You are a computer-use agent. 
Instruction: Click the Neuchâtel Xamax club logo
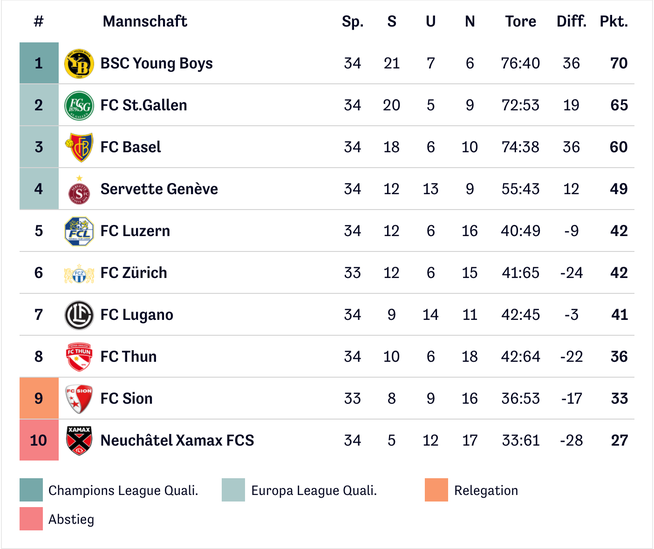[x=78, y=440]
